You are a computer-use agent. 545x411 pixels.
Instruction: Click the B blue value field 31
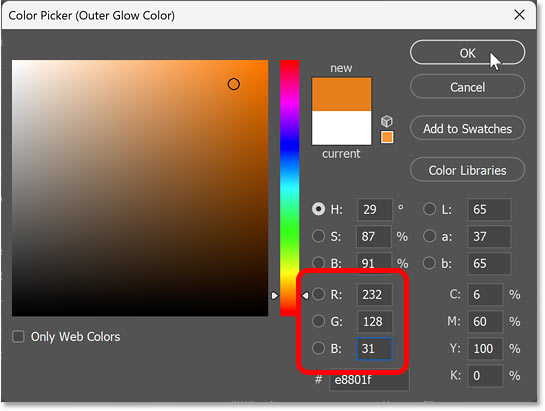tap(374, 348)
